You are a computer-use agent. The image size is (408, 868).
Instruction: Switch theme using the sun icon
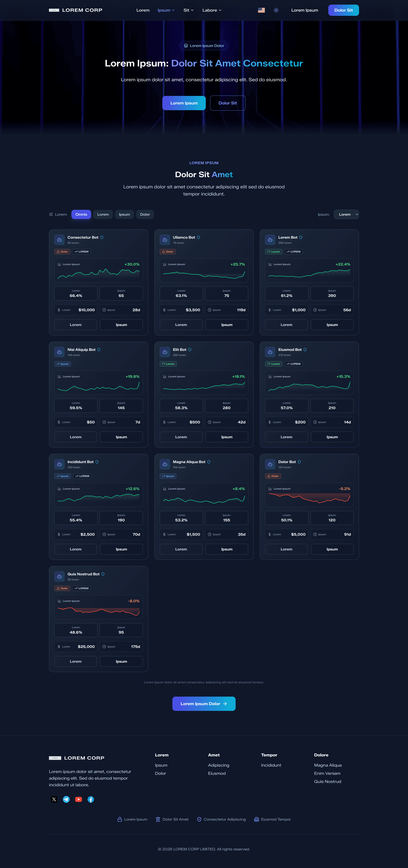click(x=276, y=10)
